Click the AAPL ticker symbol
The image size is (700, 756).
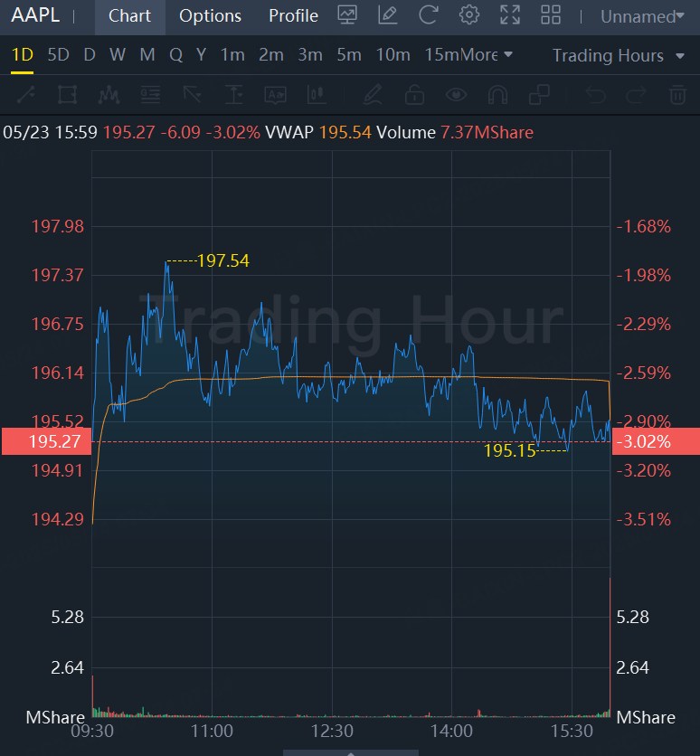(35, 15)
